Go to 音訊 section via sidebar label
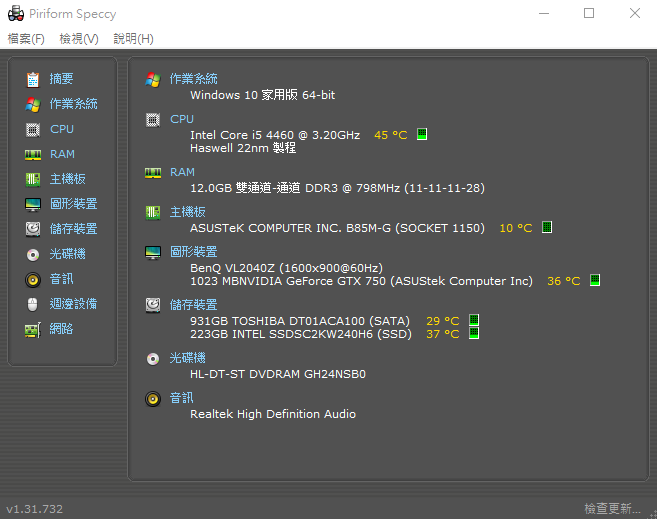Image resolution: width=657 pixels, height=519 pixels. click(61, 279)
